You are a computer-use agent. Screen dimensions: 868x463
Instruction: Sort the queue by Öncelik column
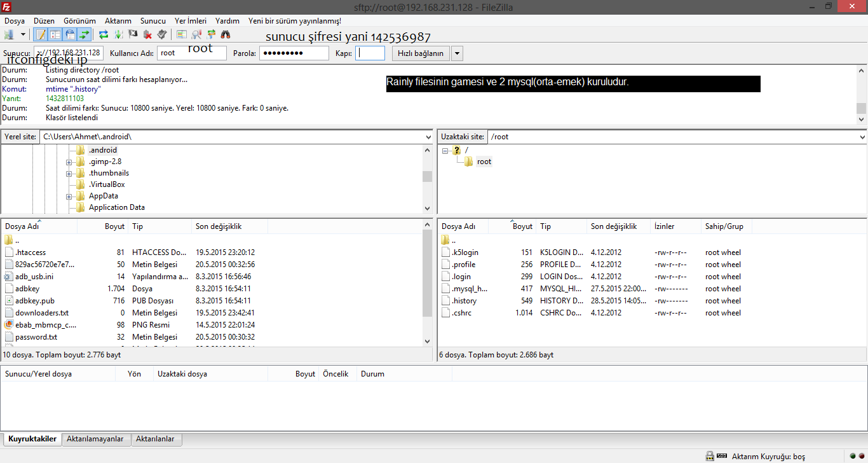click(337, 374)
